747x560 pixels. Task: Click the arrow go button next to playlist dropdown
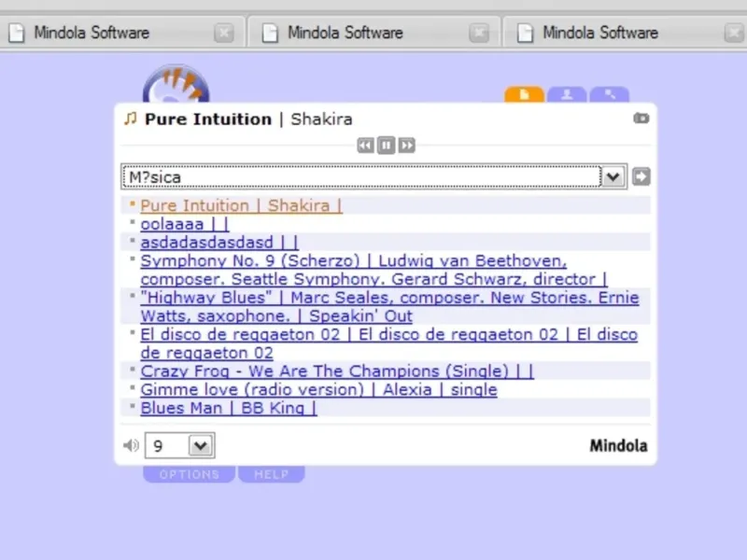point(641,176)
